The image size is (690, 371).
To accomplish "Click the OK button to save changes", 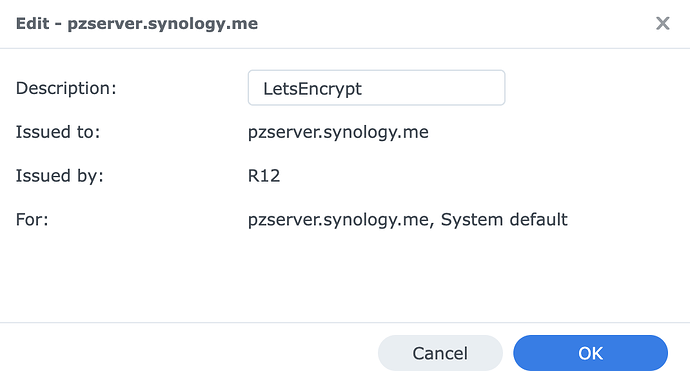I will point(590,353).
